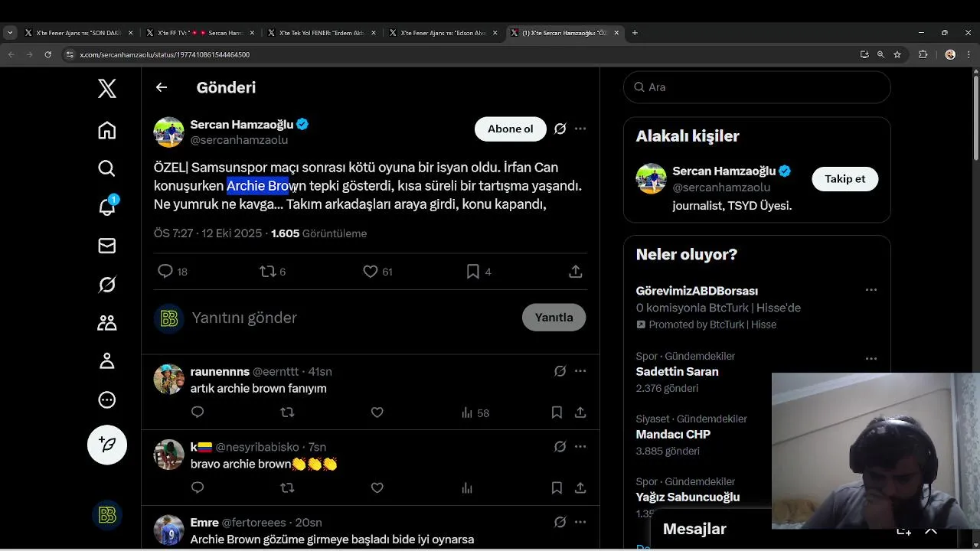
Task: Open the Sadettin Saran trending topic
Action: pyautogui.click(x=677, y=372)
